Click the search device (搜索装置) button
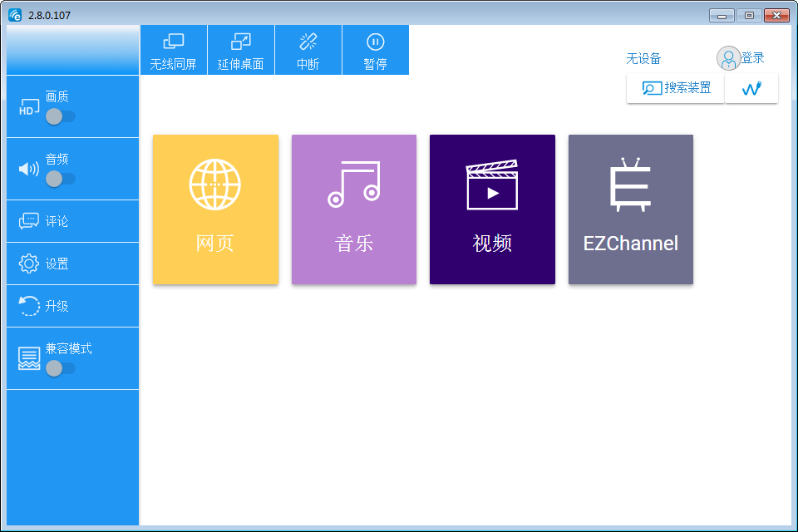 click(675, 88)
